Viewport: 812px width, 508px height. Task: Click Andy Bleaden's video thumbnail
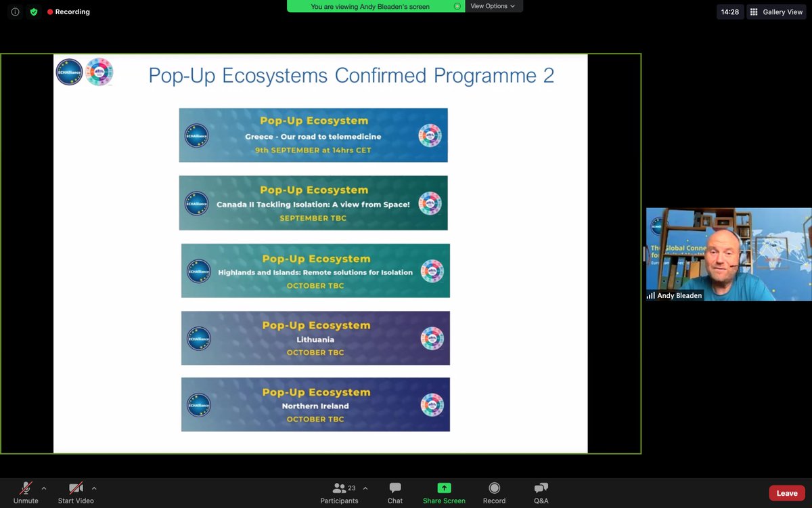coord(729,254)
